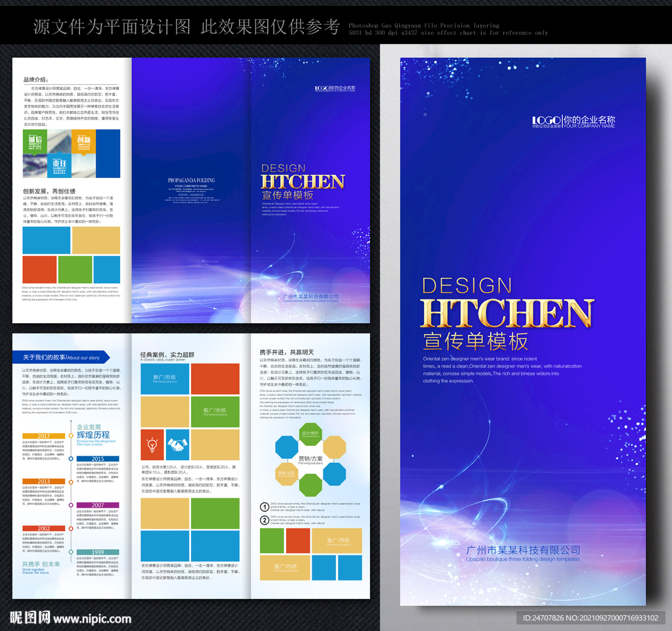Click the 营销/方案 center label
Viewport: 672px width, 631px height.
point(310,459)
